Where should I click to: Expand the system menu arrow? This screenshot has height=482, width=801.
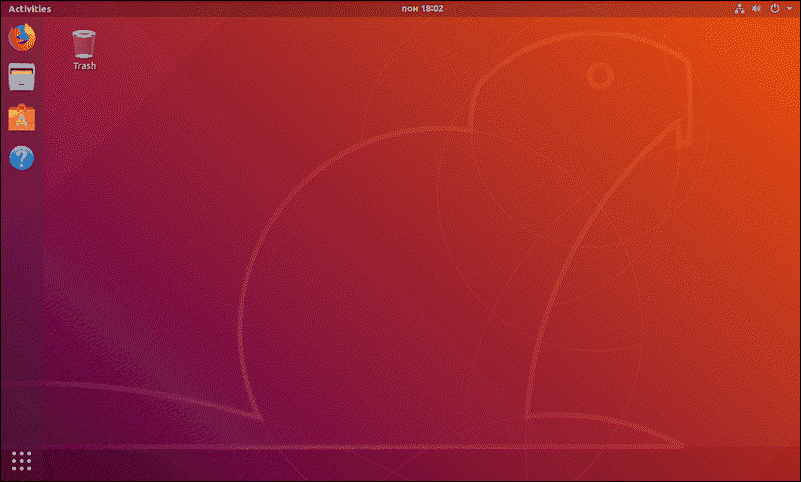(x=788, y=8)
